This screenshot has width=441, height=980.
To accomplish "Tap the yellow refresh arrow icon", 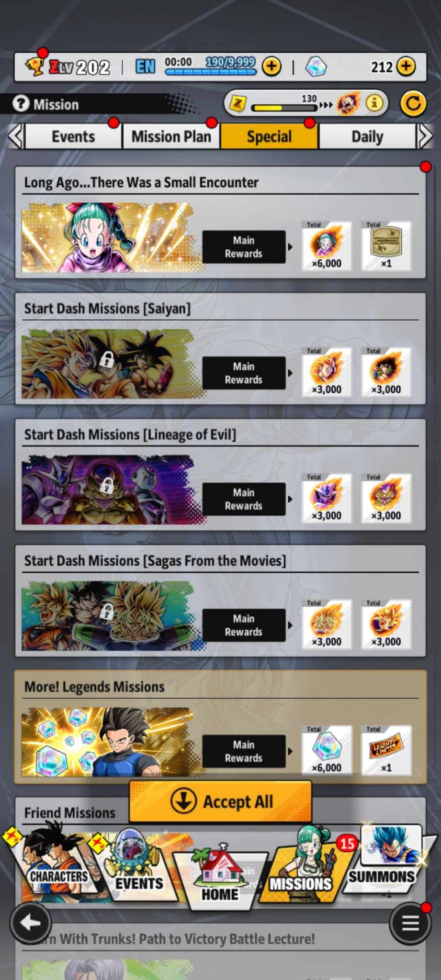I will click(413, 103).
